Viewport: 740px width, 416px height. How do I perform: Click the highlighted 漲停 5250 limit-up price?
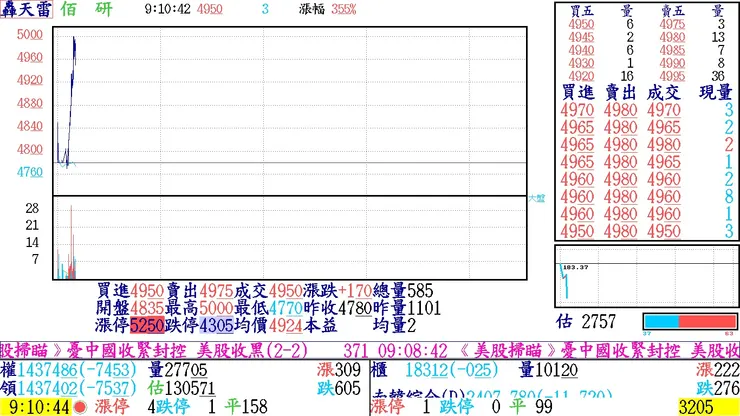pyautogui.click(x=147, y=325)
